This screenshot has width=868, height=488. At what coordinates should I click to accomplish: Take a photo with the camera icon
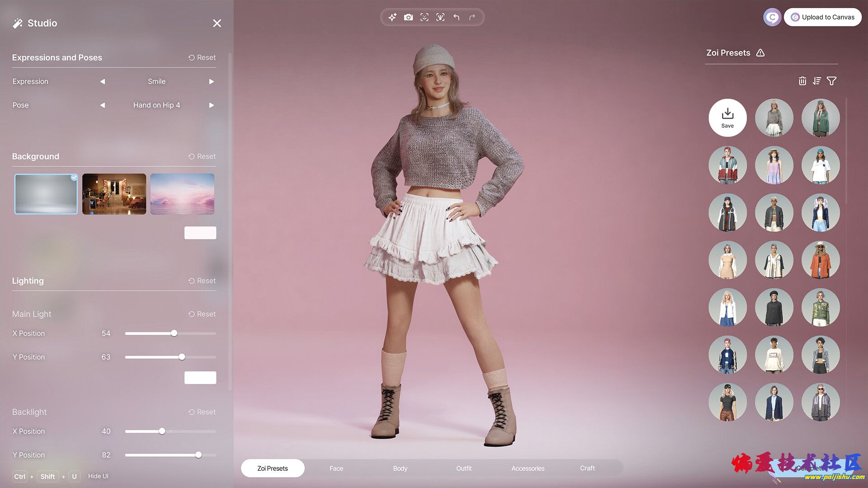coord(408,17)
